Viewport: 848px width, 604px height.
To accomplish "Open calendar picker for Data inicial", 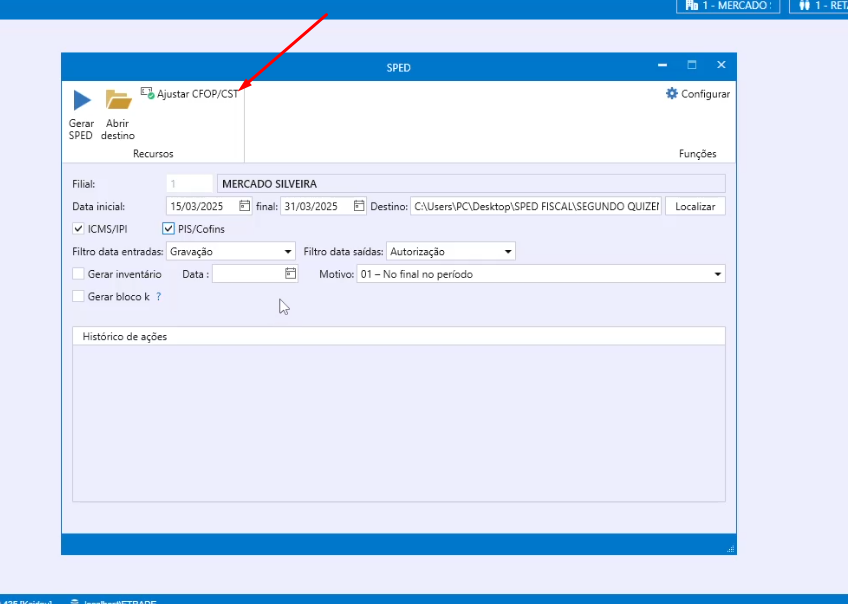I will tap(244, 206).
